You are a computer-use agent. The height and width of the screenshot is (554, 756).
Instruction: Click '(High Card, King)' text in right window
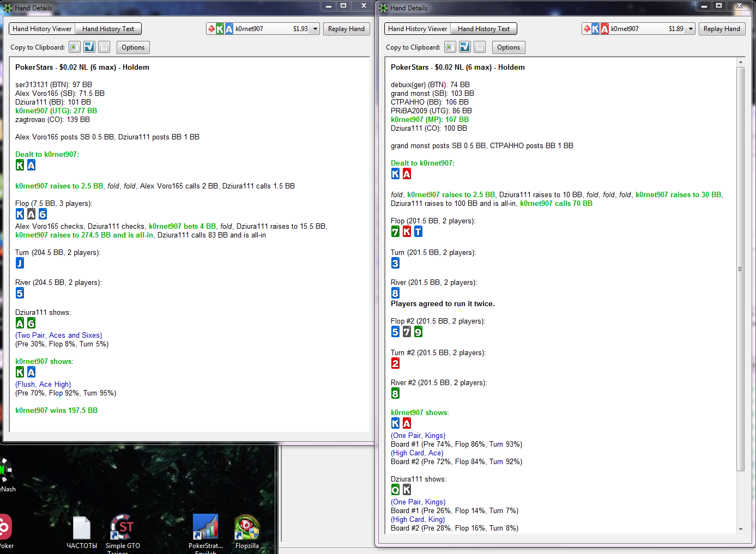[x=418, y=519]
